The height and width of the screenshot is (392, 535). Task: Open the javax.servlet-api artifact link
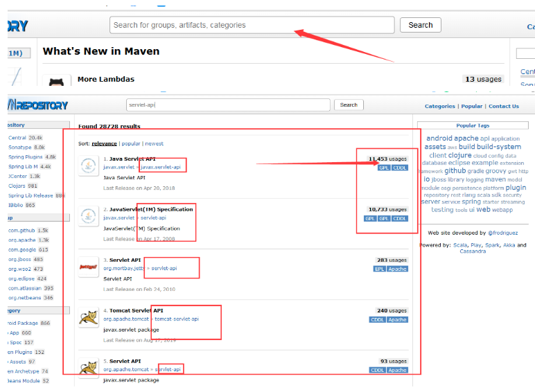[x=161, y=167]
